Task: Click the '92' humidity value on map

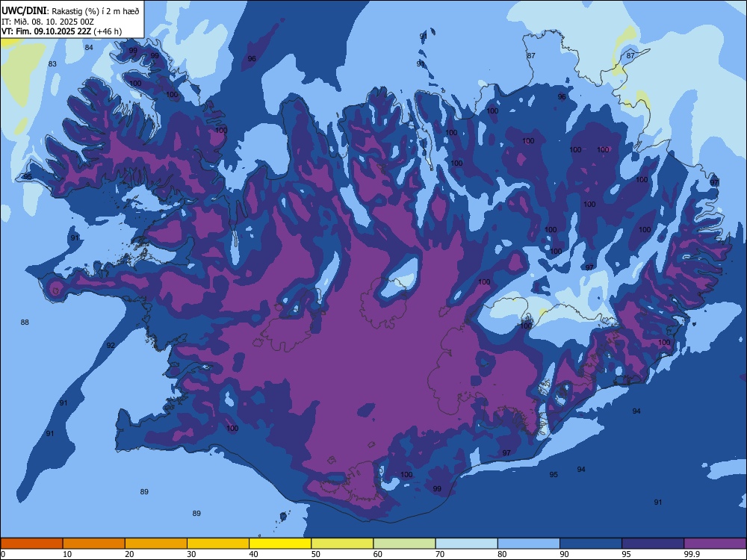Action: pyautogui.click(x=111, y=345)
